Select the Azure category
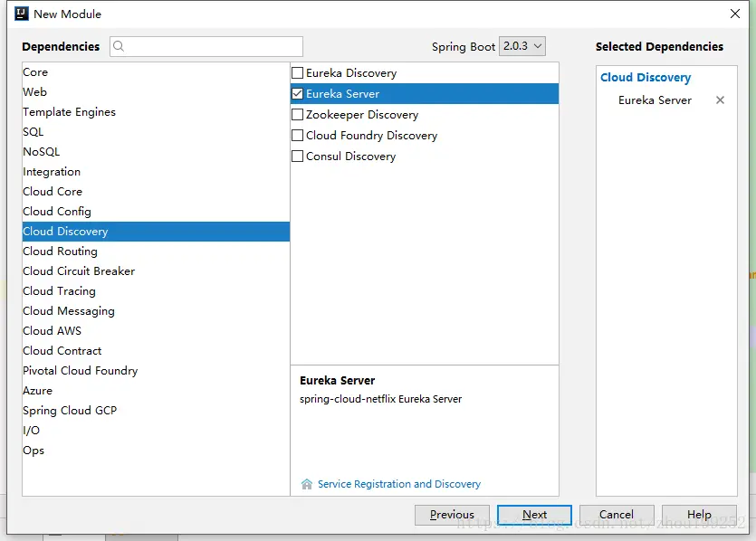The height and width of the screenshot is (541, 756). click(156, 390)
